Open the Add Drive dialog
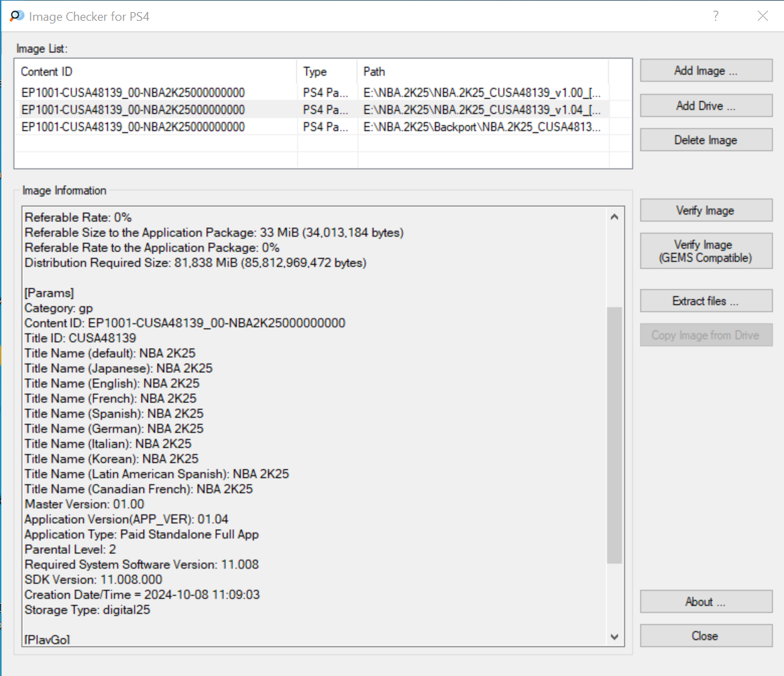The image size is (784, 676). 706,105
